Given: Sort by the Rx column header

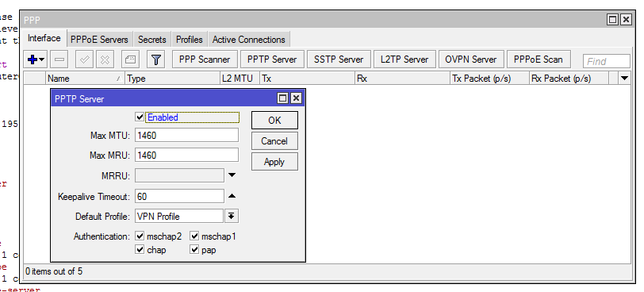Looking at the screenshot, I should 403,78.
